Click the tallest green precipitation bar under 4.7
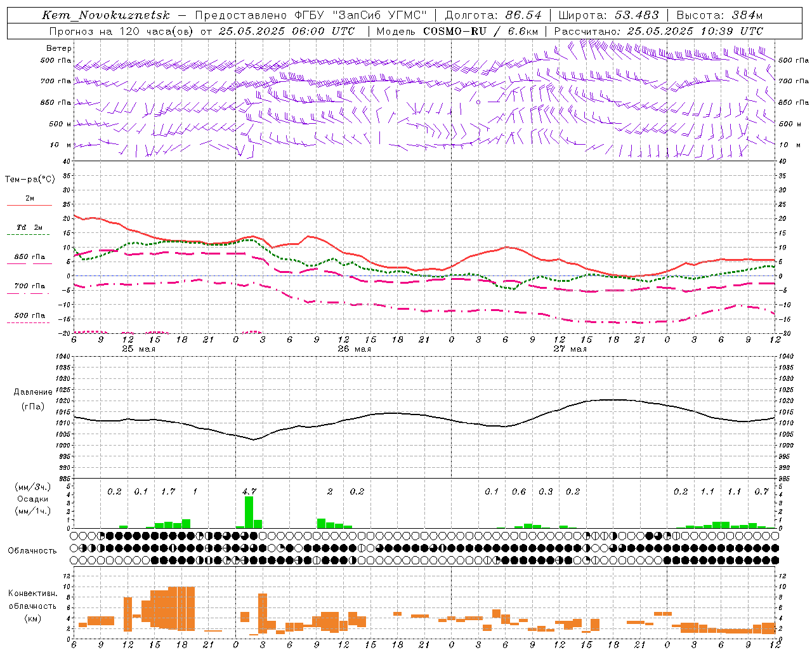The width and height of the screenshot is (812, 650). click(x=249, y=512)
